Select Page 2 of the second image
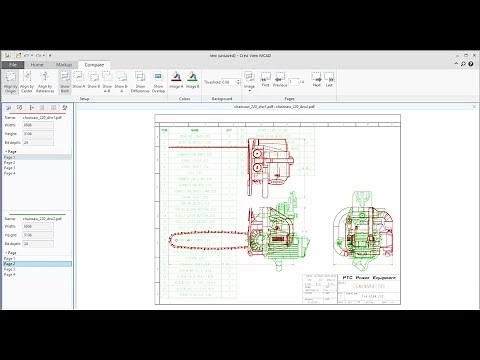Viewport: 480px width, 360px height. tap(37, 264)
